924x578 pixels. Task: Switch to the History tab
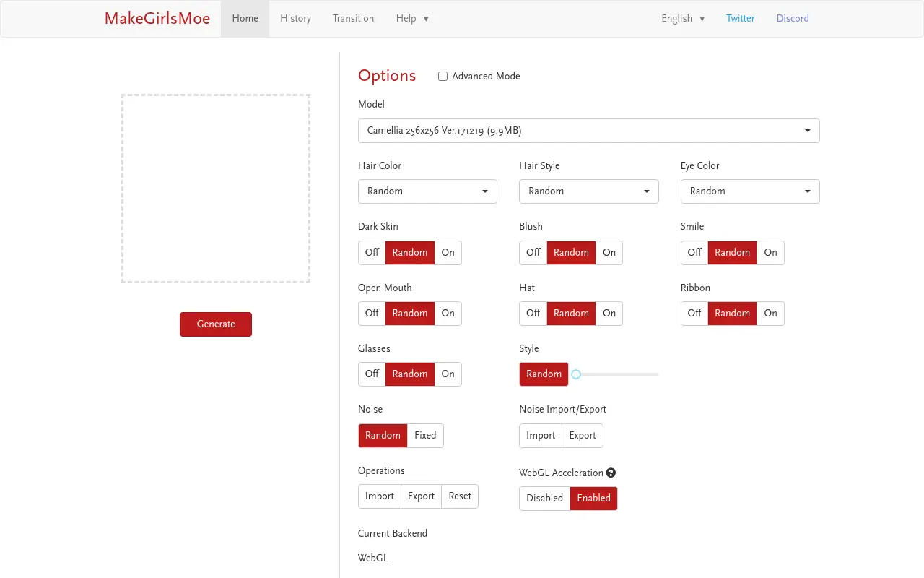[295, 19]
